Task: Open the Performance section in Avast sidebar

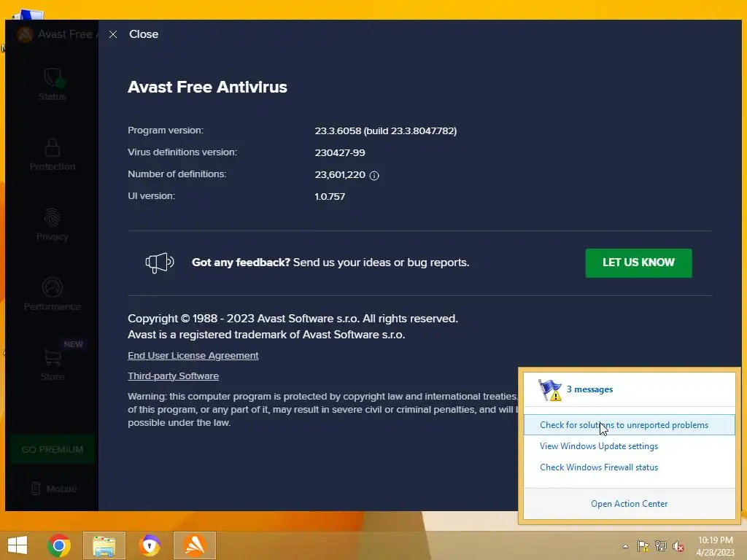Action: point(53,295)
